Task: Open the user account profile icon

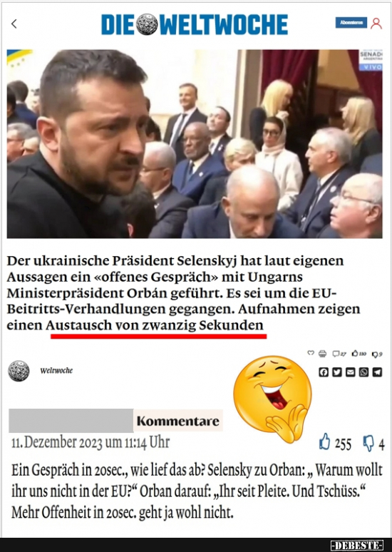Action: [x=376, y=24]
